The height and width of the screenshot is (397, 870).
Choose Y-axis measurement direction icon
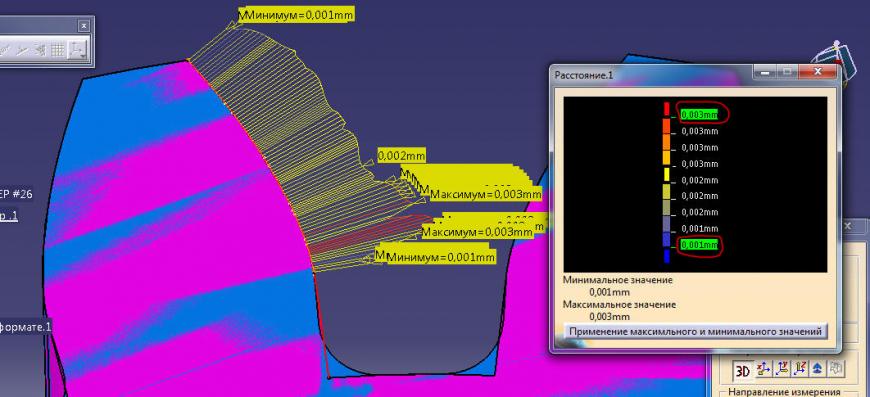pos(782,368)
